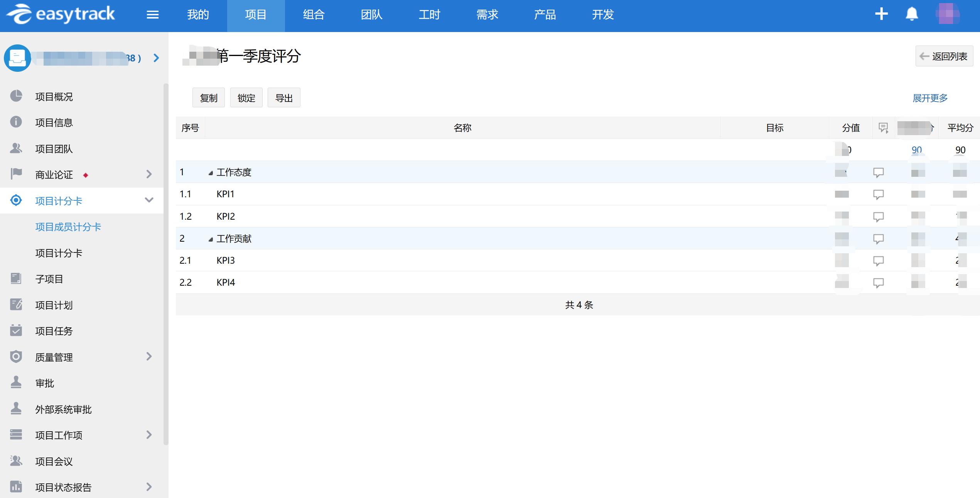Image resolution: width=980 pixels, height=498 pixels.
Task: Click the 返回列表 button
Action: click(944, 56)
